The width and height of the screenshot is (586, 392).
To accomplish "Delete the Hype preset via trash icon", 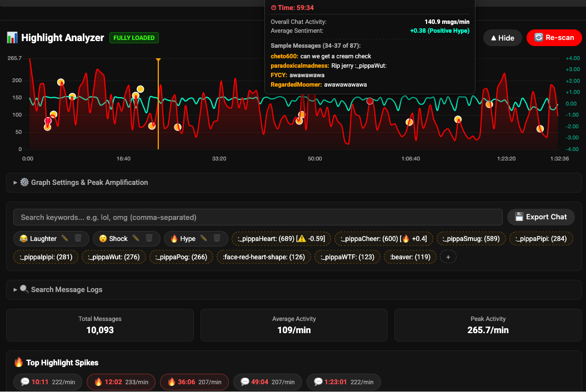I will [x=217, y=238].
